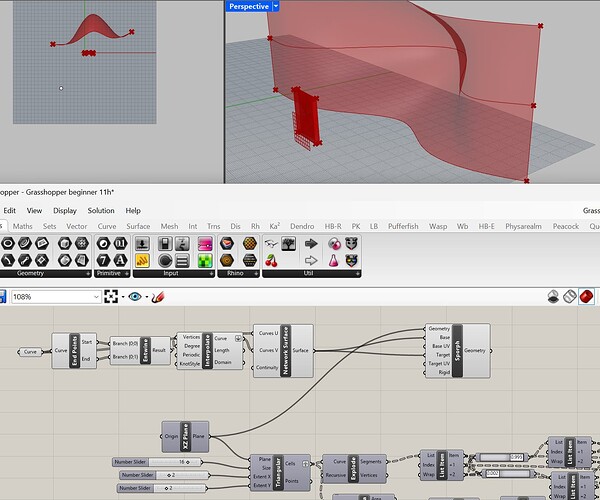
Task: Choose the Mesh parameter hexagon icon
Action: point(82,243)
